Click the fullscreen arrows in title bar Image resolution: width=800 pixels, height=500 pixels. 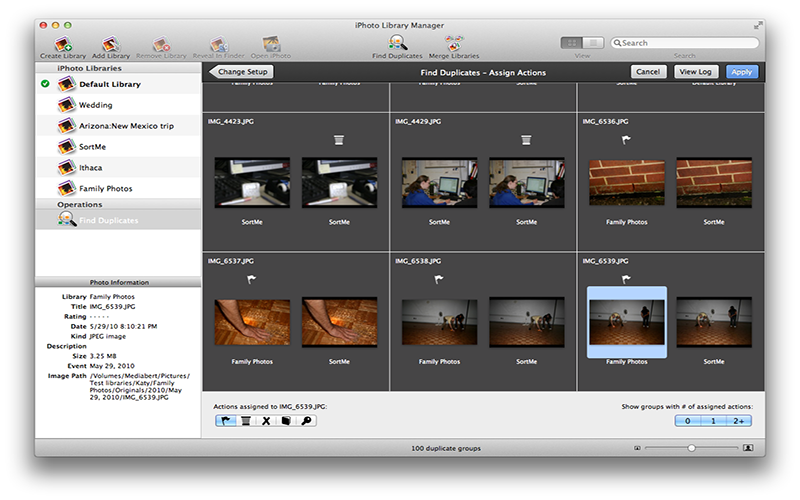[x=757, y=25]
